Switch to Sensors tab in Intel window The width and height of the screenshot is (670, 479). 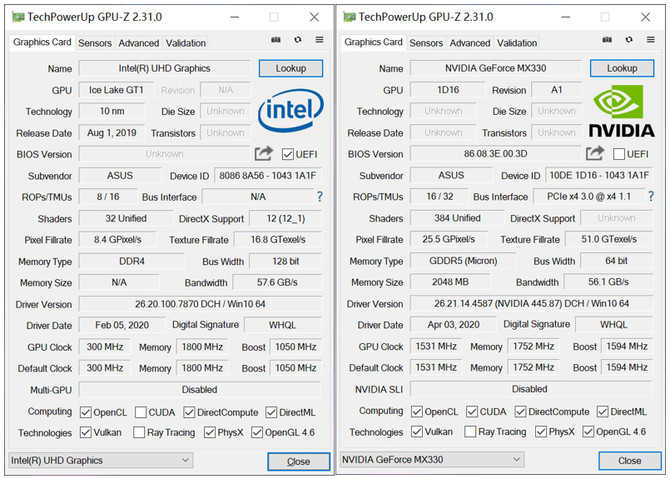click(95, 43)
